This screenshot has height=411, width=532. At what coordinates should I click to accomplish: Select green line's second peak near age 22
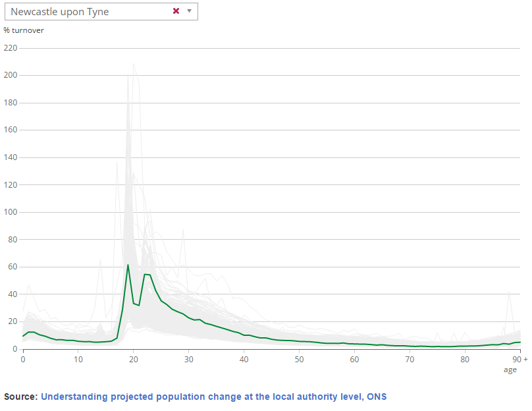point(146,274)
